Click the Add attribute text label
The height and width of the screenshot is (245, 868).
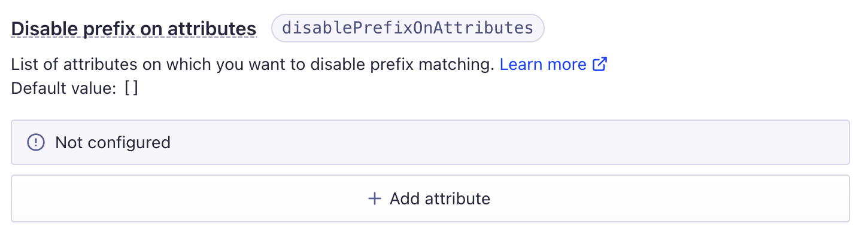point(440,198)
